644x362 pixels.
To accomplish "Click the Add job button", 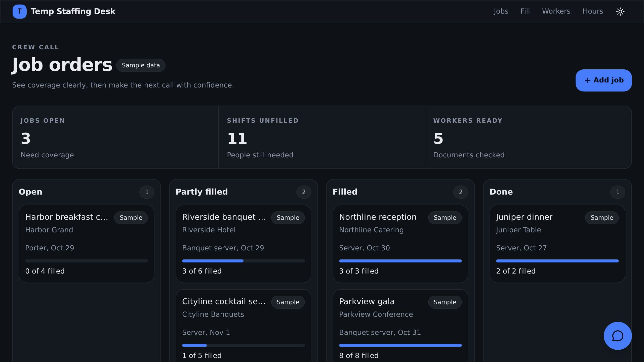I will (x=603, y=80).
